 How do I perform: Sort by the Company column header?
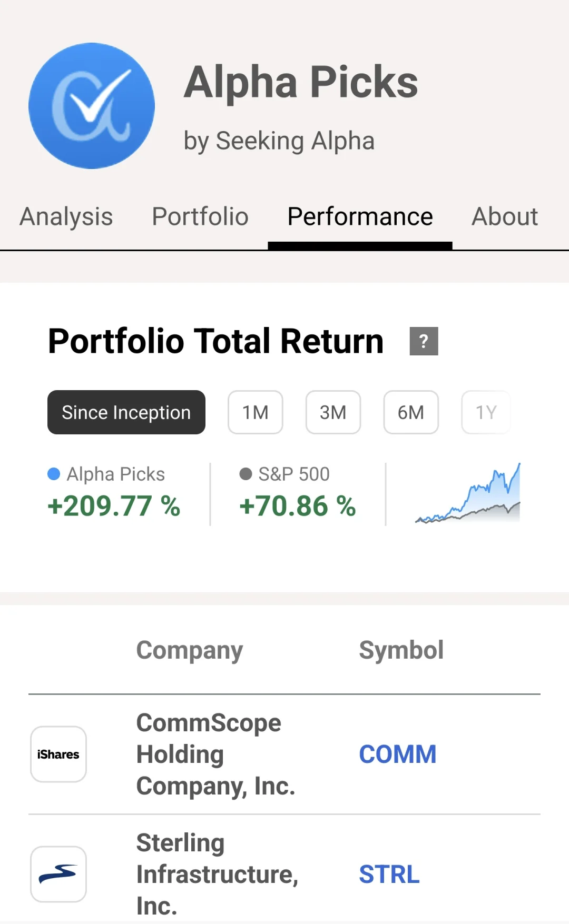pos(190,650)
